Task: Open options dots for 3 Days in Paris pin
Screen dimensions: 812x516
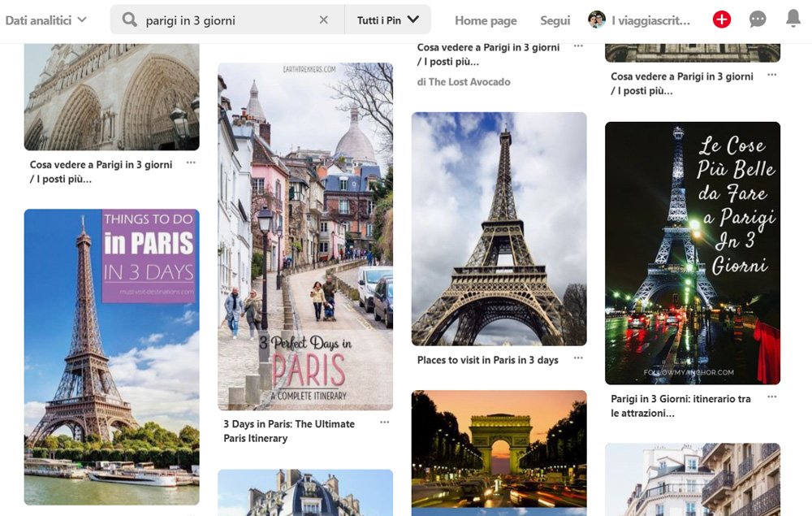Action: [x=384, y=423]
